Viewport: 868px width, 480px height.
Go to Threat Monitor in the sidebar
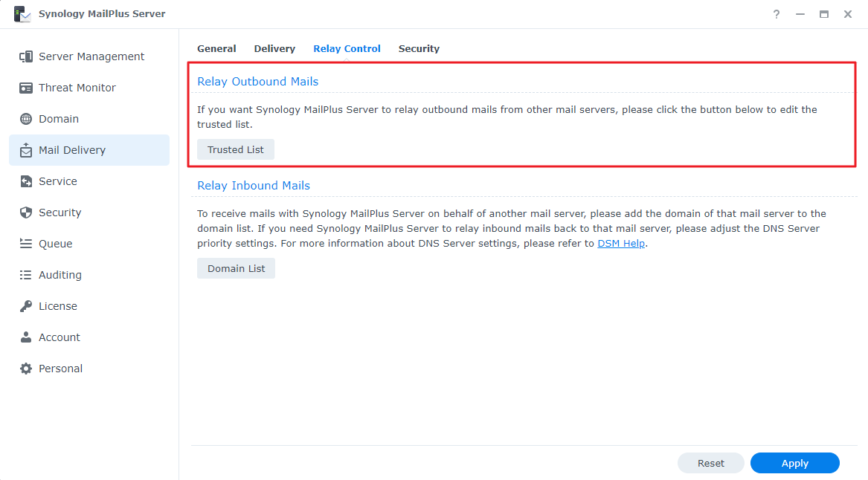click(89, 88)
